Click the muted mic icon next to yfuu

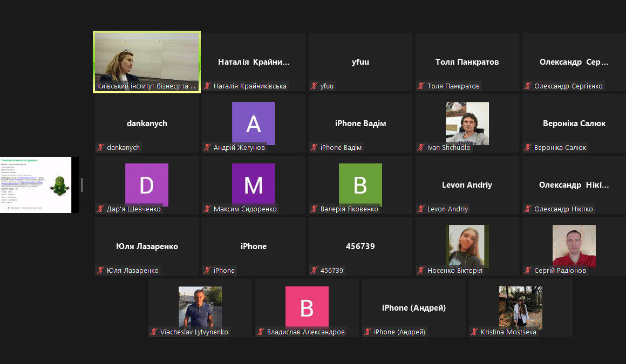[x=314, y=86]
